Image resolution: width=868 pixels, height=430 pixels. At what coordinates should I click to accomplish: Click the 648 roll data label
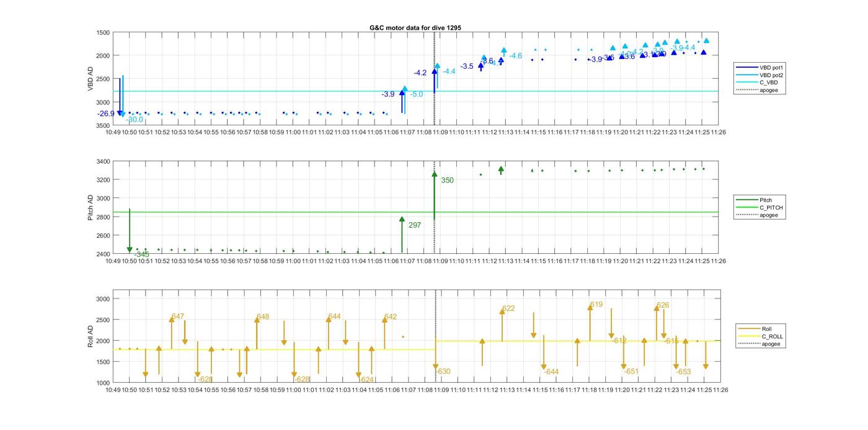[263, 317]
